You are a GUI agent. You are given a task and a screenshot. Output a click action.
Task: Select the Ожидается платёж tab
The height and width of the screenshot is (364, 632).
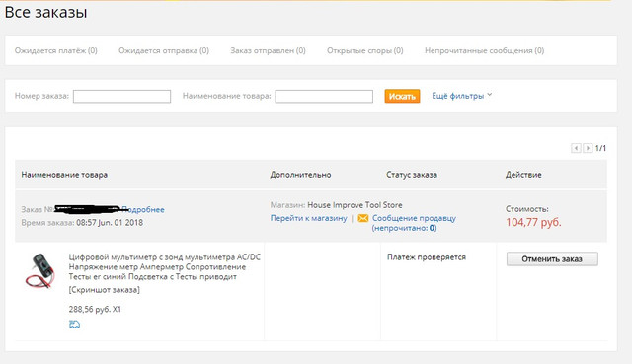click(56, 50)
